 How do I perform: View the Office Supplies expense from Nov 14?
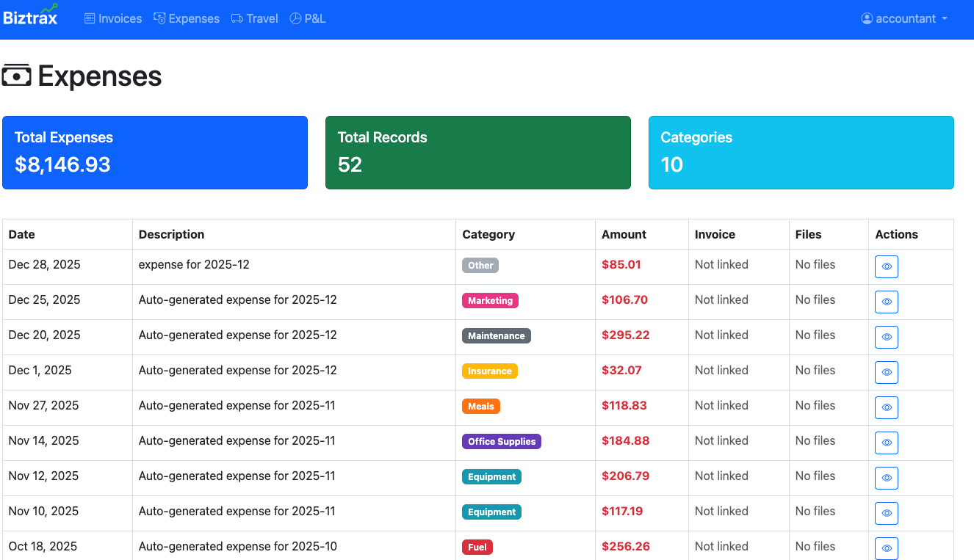887,443
